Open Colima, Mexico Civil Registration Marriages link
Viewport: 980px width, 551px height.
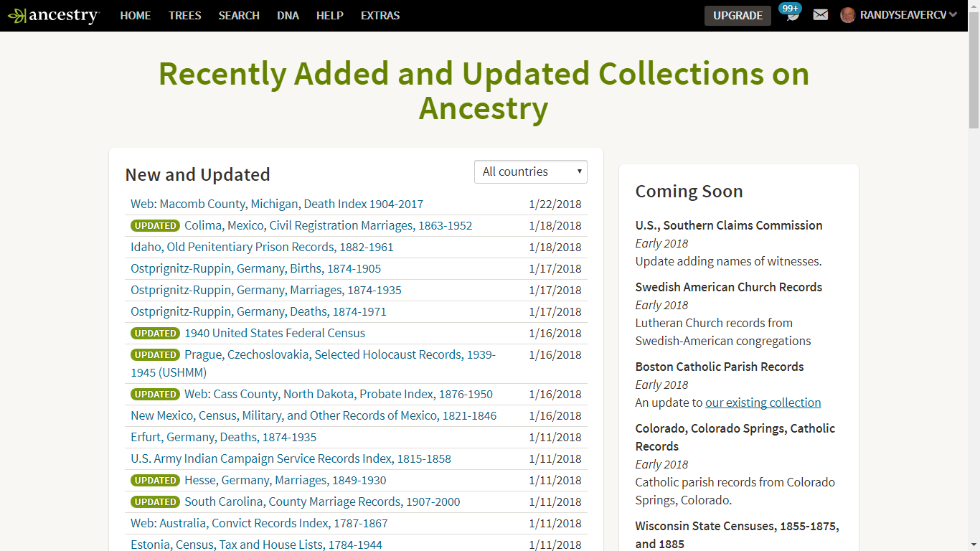(x=329, y=225)
